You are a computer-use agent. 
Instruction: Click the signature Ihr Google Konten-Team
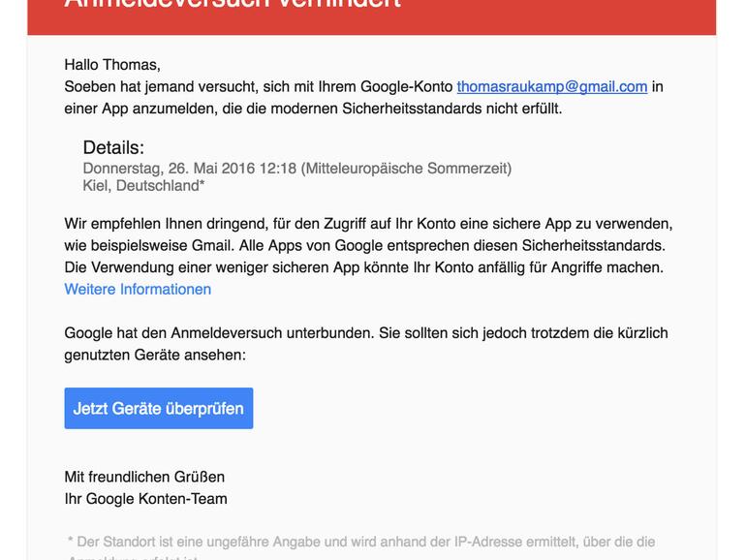pos(145,499)
